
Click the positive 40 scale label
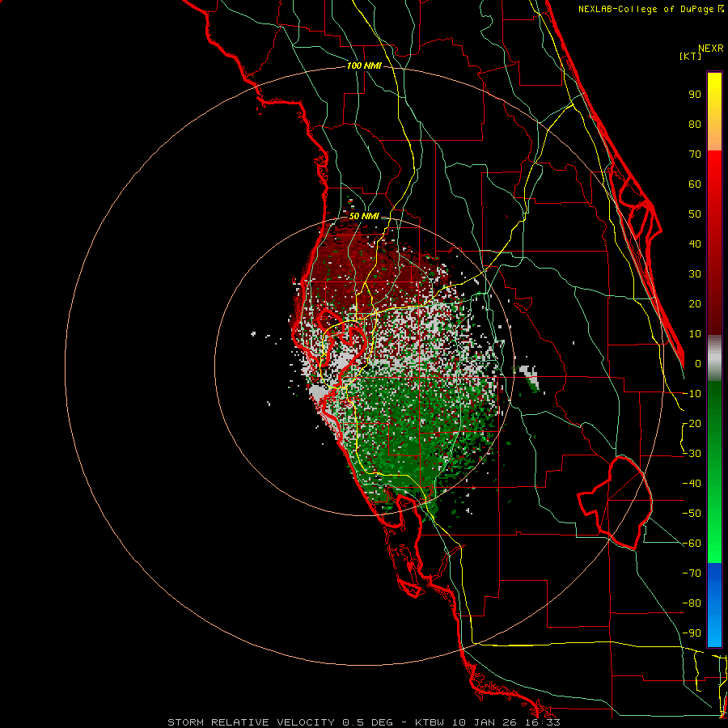(x=695, y=244)
